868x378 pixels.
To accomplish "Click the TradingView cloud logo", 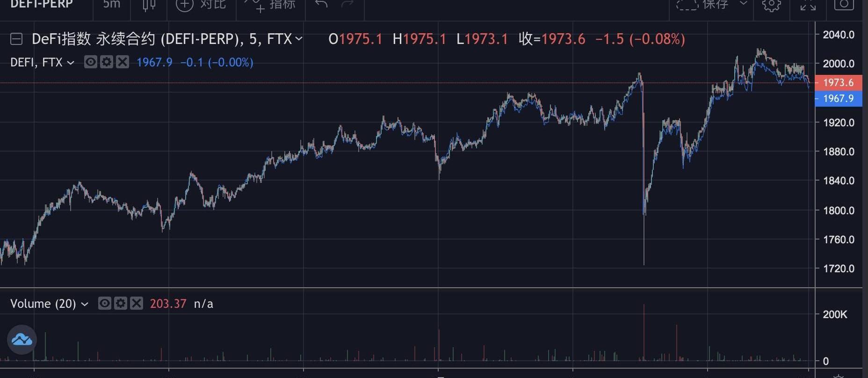I will [22, 339].
